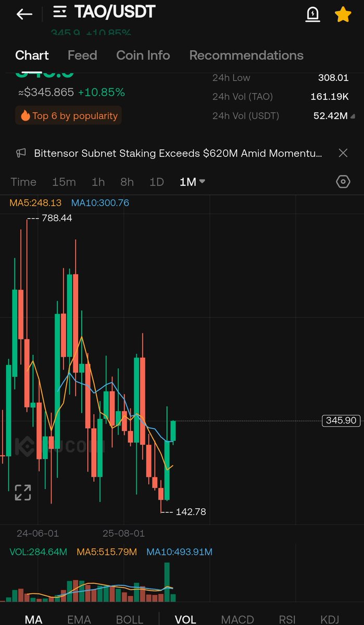364x625 pixels.
Task: Select the 15m chart interval
Action: (x=64, y=182)
